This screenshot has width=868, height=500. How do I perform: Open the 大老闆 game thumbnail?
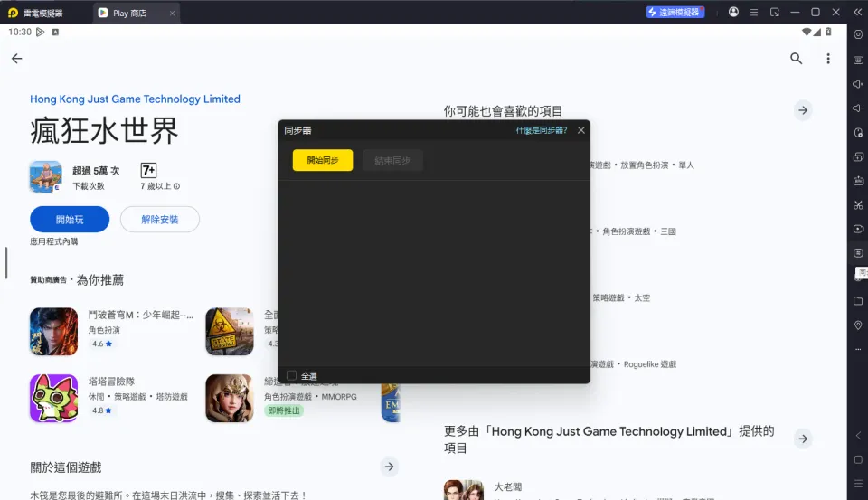tap(463, 490)
